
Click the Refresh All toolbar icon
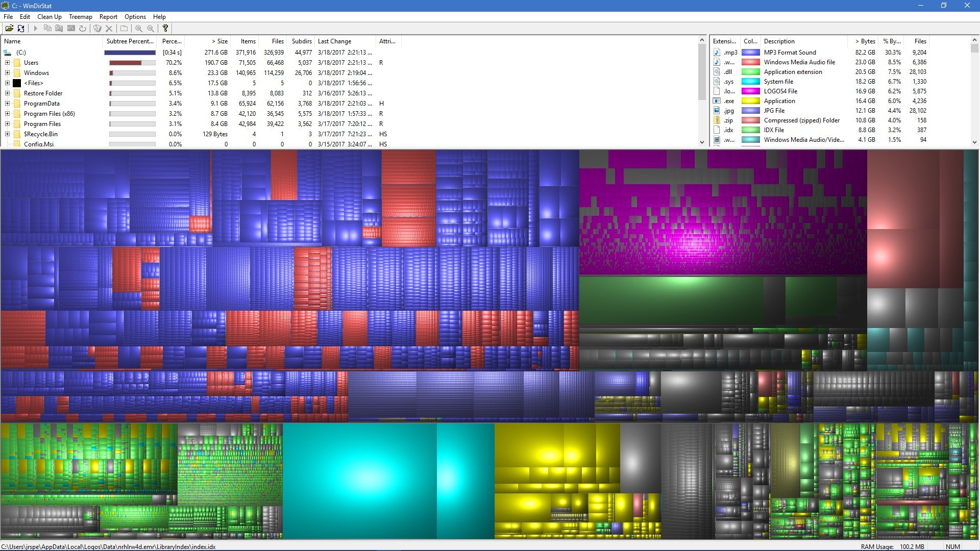(21, 29)
